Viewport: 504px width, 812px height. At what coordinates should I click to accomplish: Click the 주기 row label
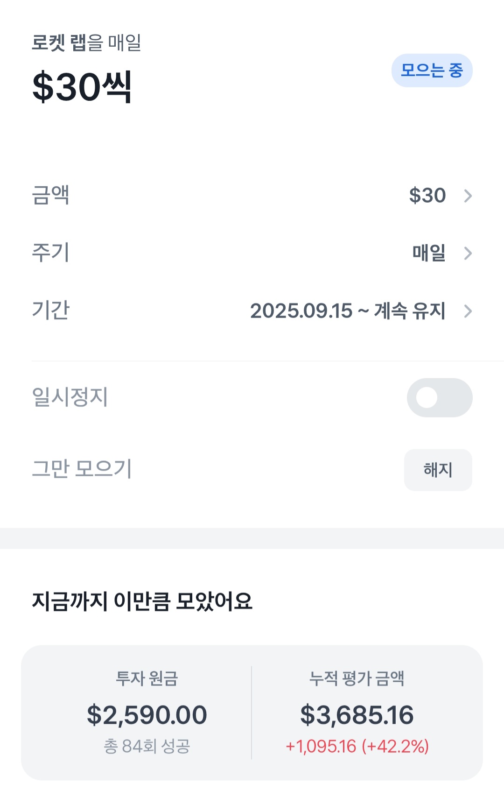50,253
